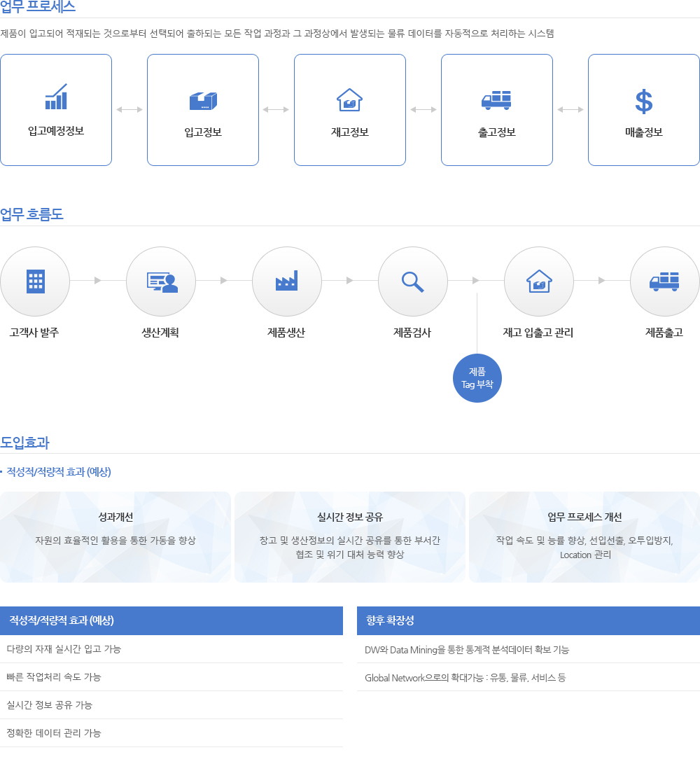The height and width of the screenshot is (757, 700).
Task: Select the 업무 프로세스 개선 card
Action: [x=584, y=536]
